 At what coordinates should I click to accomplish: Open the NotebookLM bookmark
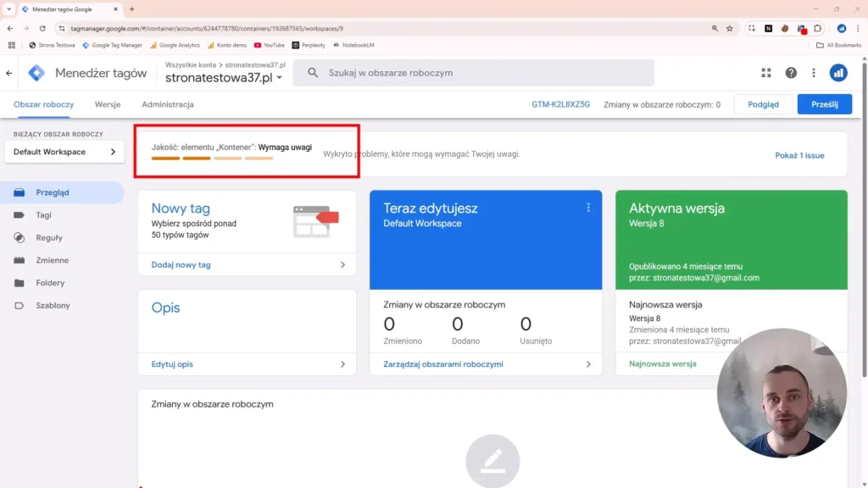[x=353, y=46]
